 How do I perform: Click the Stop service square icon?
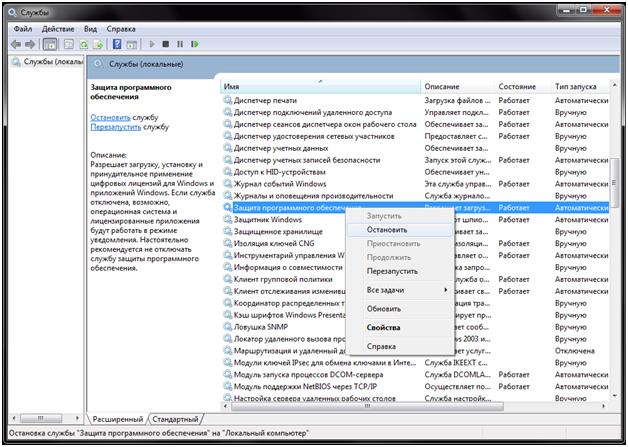pos(166,44)
